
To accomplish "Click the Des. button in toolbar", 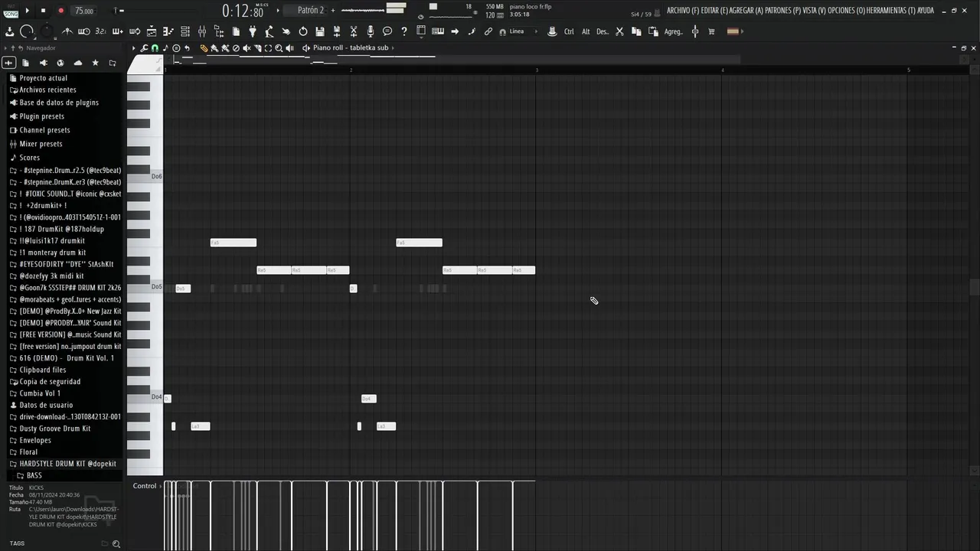I will click(x=603, y=31).
